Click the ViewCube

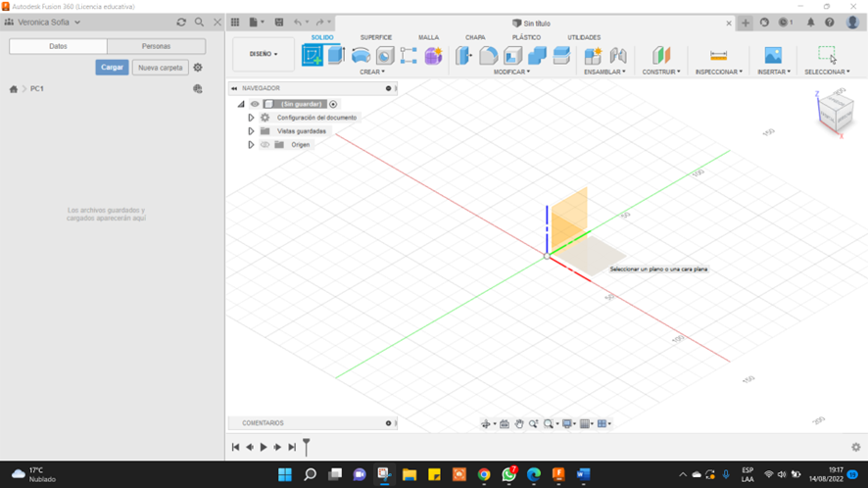pyautogui.click(x=835, y=113)
